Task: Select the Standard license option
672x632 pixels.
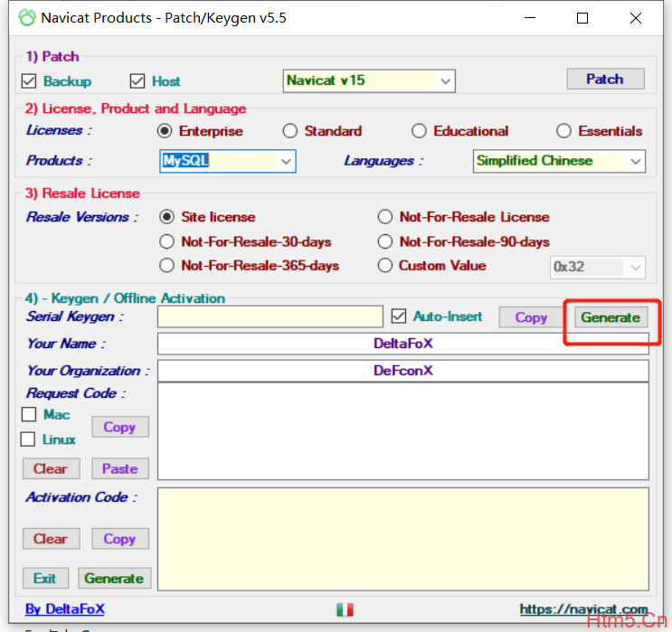Action: [290, 131]
